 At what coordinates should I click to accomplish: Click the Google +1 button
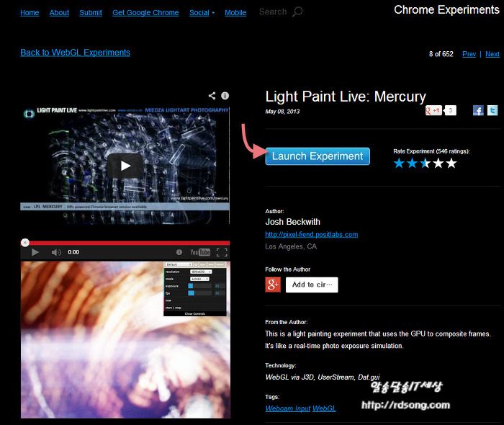click(433, 110)
